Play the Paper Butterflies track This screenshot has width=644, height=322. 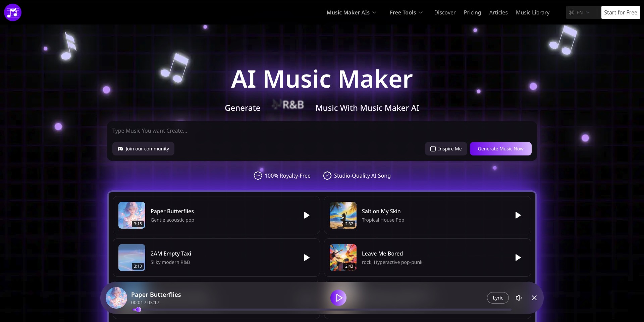click(306, 215)
